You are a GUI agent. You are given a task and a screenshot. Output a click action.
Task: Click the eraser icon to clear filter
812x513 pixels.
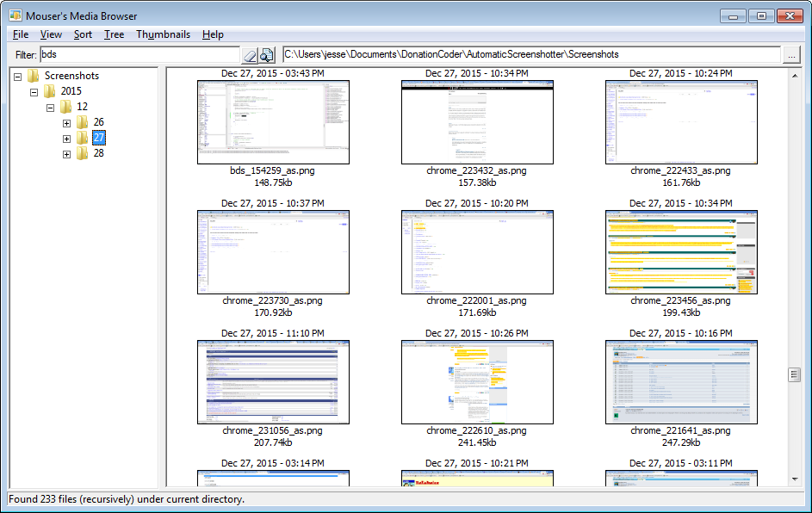[250, 55]
